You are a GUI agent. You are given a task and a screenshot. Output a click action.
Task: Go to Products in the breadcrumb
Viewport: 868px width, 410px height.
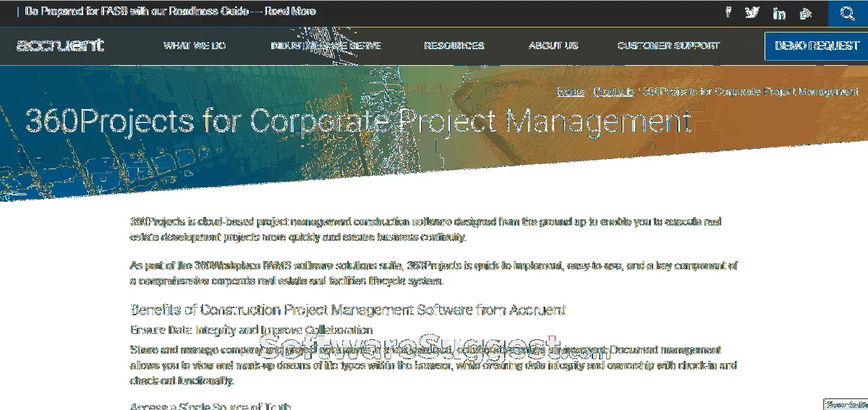click(x=614, y=92)
